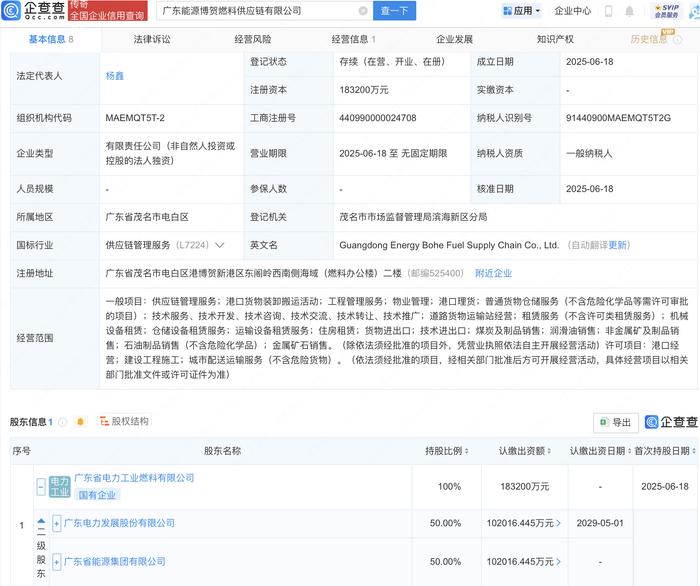
Task: Collapse the 广东省电力工业燃料有限公司 shareholder row
Action: (x=41, y=486)
